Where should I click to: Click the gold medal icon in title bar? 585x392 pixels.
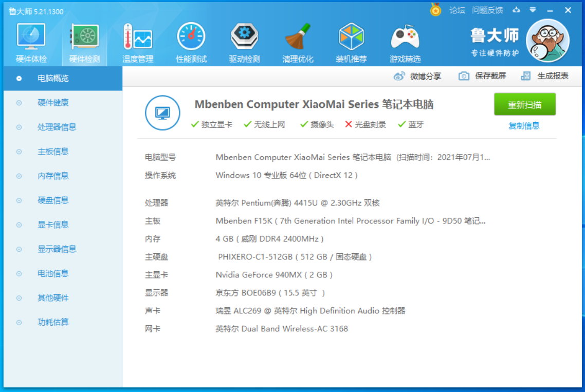coord(435,10)
